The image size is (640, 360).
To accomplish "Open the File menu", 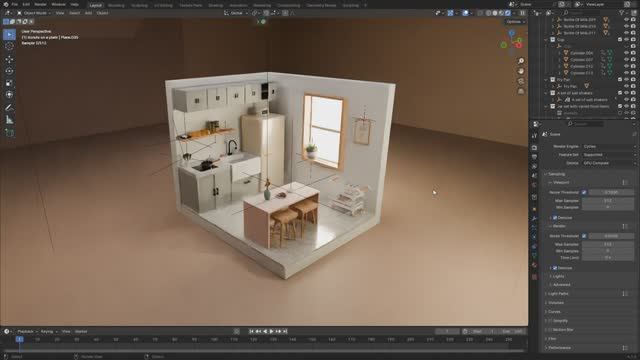I will click(x=15, y=4).
